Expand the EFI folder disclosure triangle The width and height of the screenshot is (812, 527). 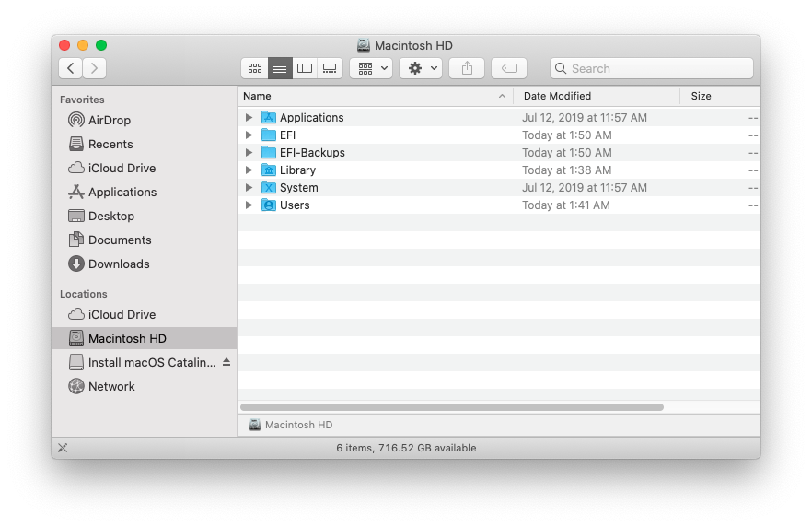coord(249,135)
